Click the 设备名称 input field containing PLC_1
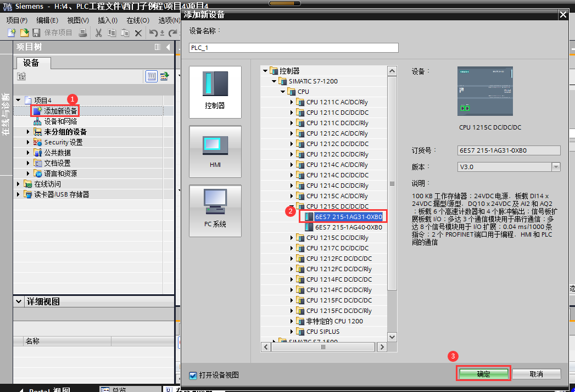Viewport: 575px width, 392px height. [x=294, y=48]
